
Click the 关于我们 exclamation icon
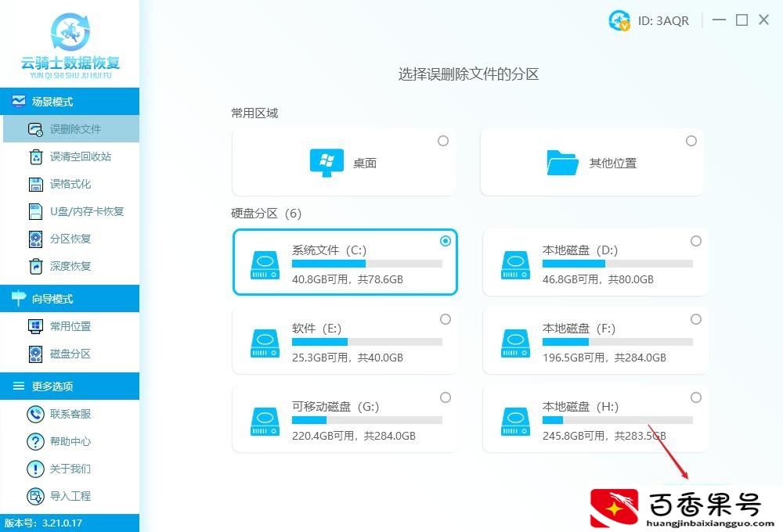click(x=35, y=469)
